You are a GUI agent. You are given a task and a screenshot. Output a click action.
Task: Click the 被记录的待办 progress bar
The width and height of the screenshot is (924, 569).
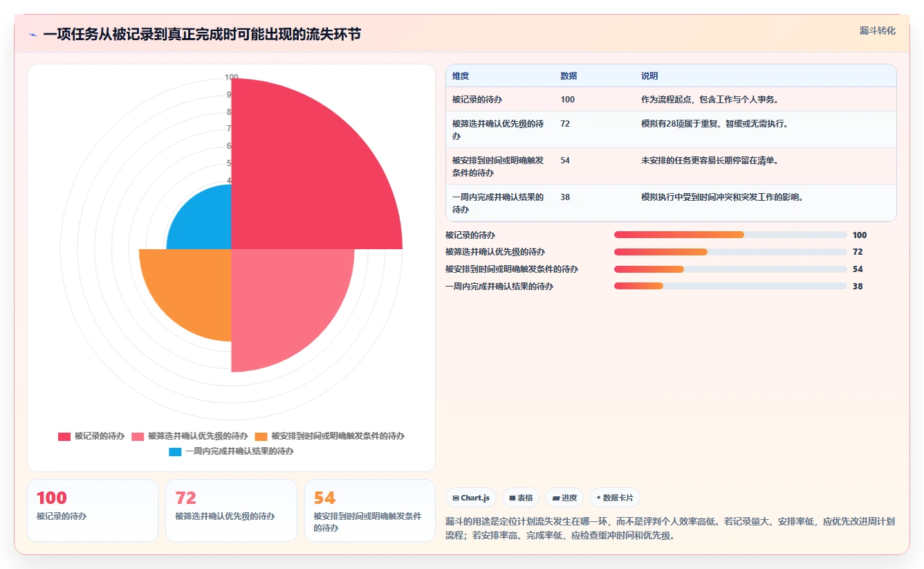coord(730,235)
